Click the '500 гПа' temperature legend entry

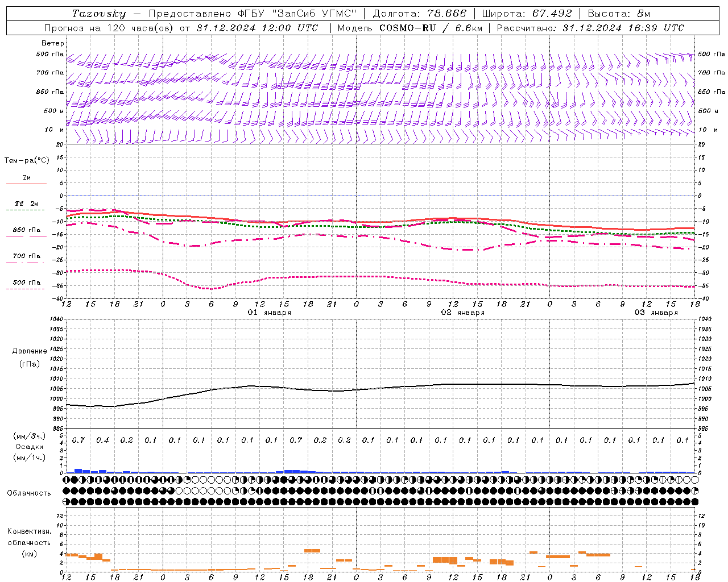coord(26,282)
